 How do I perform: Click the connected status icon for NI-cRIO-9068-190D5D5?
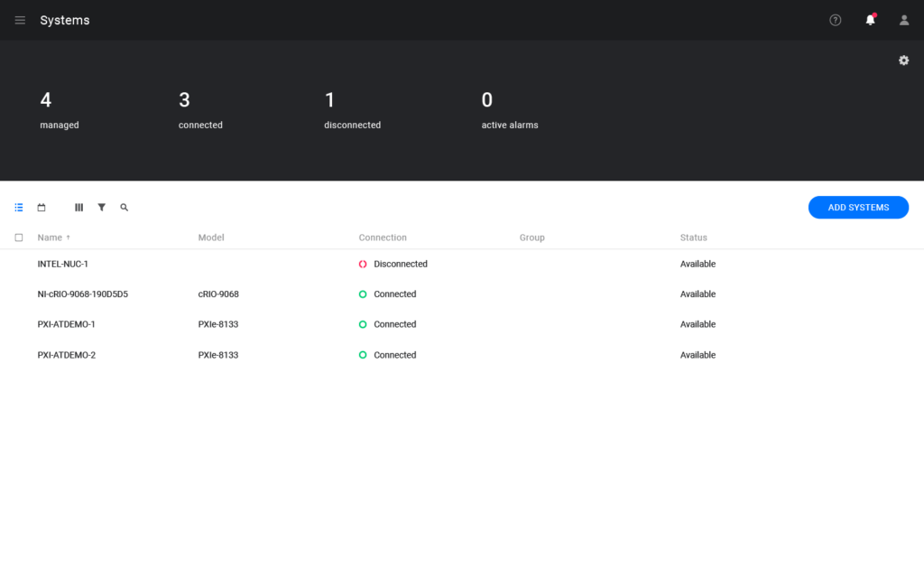click(x=363, y=294)
